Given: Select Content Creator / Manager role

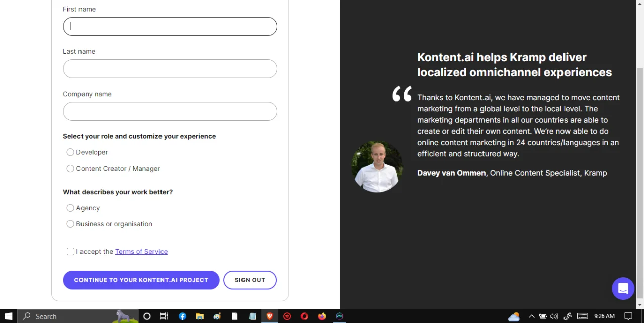Looking at the screenshot, I should pyautogui.click(x=70, y=169).
